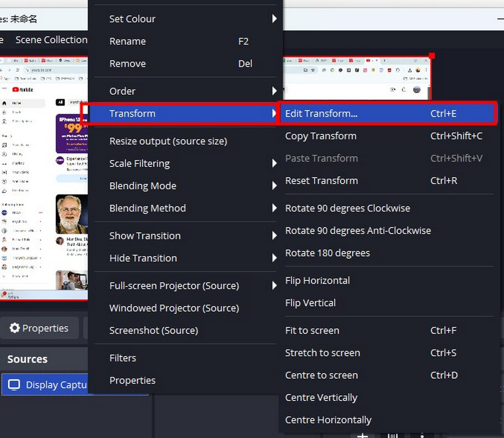Screen dimensions: 504x438
Task: Open the Scene Collection menu
Action: [51, 39]
